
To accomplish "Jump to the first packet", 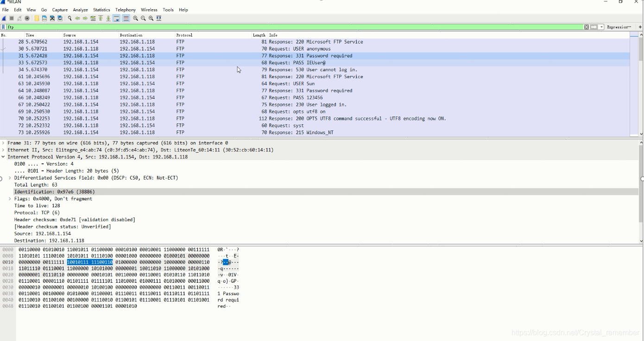I will tap(101, 19).
